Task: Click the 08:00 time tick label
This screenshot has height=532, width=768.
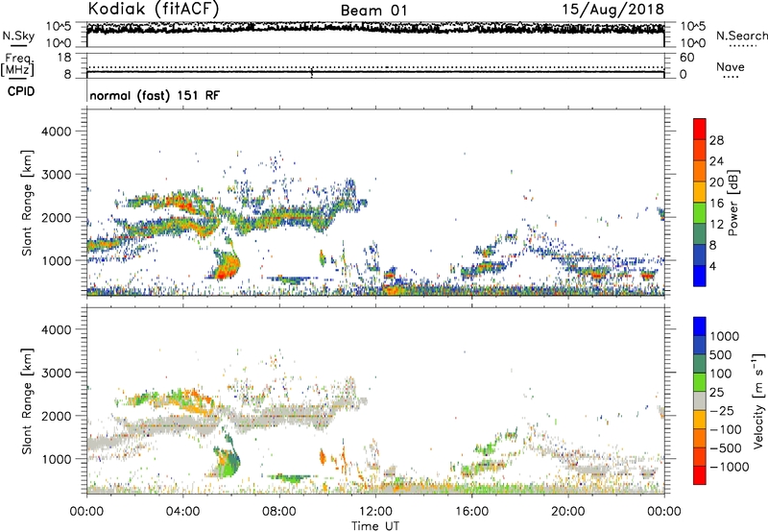Action: [279, 512]
